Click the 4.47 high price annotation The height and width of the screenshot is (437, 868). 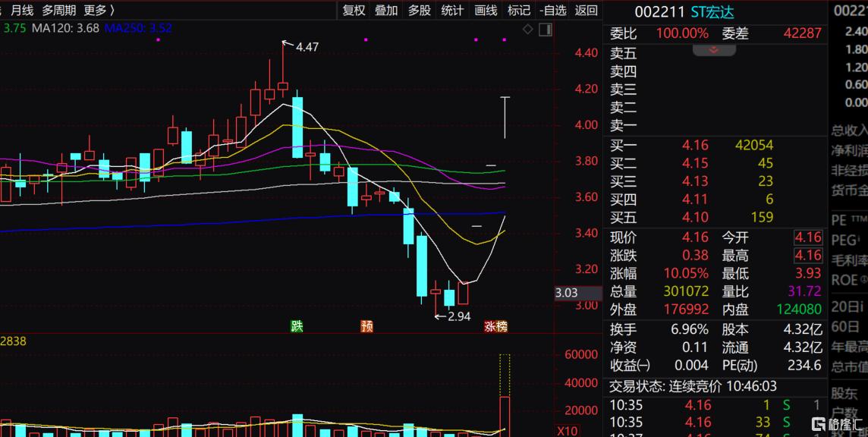tap(307, 48)
